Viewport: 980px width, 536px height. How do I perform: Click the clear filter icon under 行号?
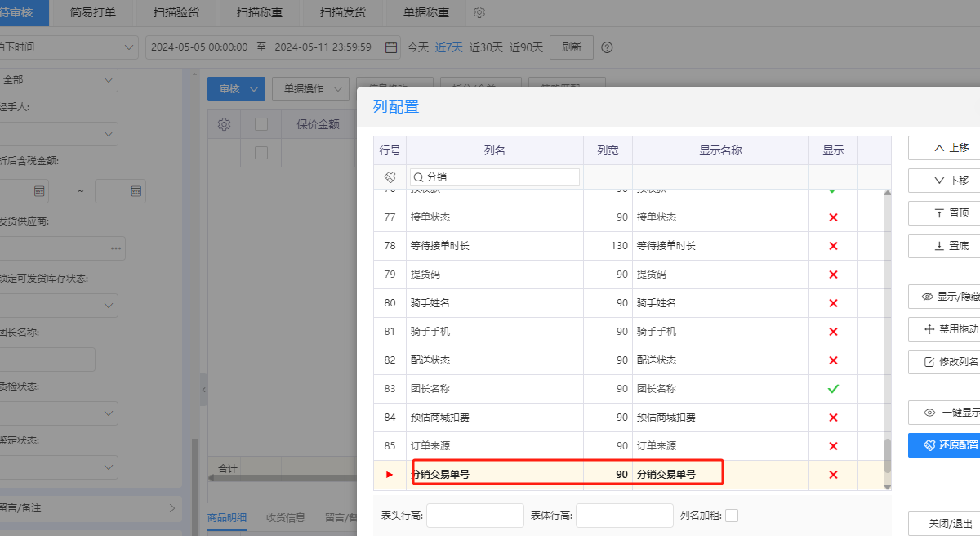click(390, 177)
